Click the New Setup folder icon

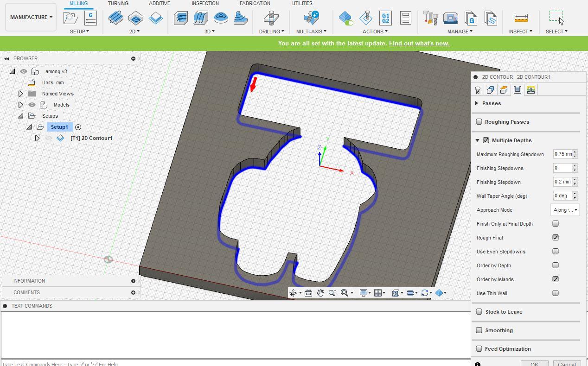tap(71, 18)
